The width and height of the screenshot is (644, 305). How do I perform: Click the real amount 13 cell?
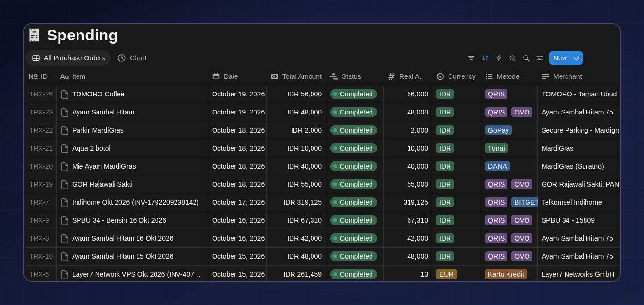pos(408,274)
